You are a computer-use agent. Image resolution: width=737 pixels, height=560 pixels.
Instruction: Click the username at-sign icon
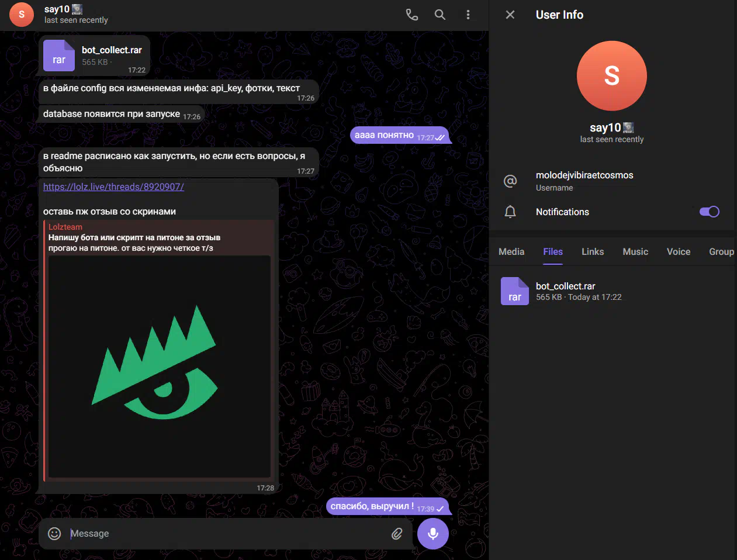(510, 181)
